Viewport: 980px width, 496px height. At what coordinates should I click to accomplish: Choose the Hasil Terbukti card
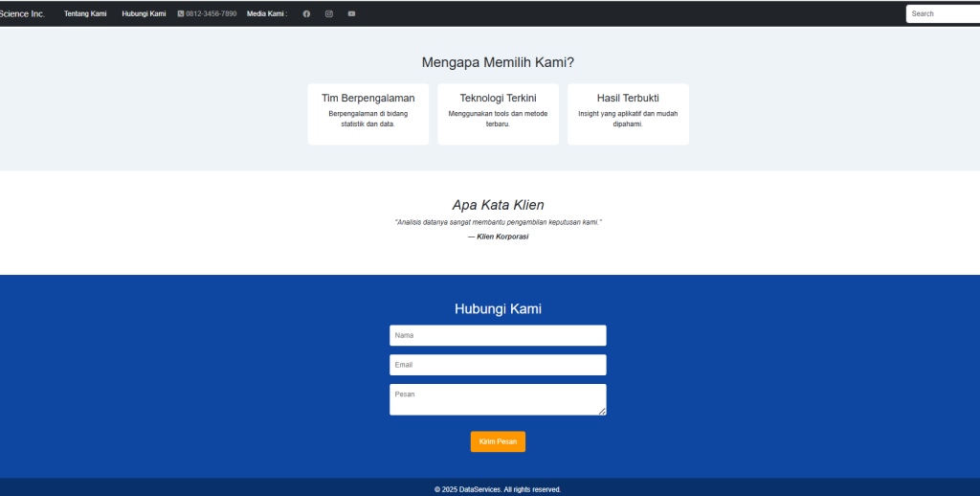(x=628, y=114)
